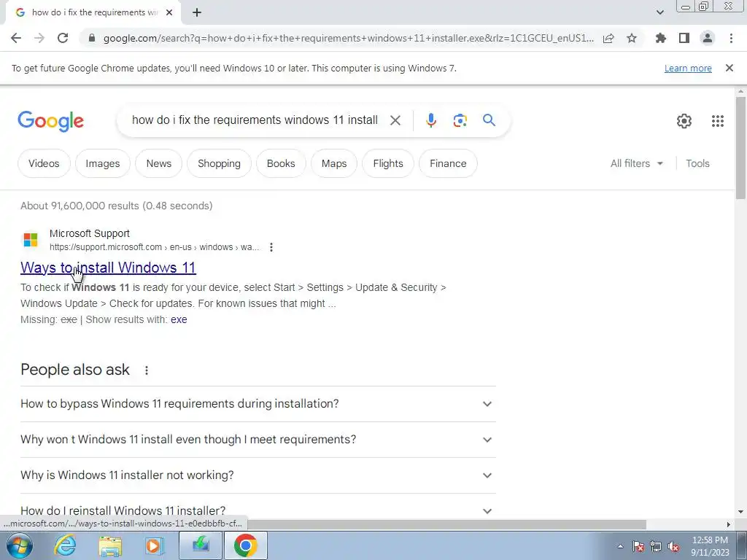This screenshot has width=747, height=560.
Task: Close the Google search tab
Action: coord(169,13)
